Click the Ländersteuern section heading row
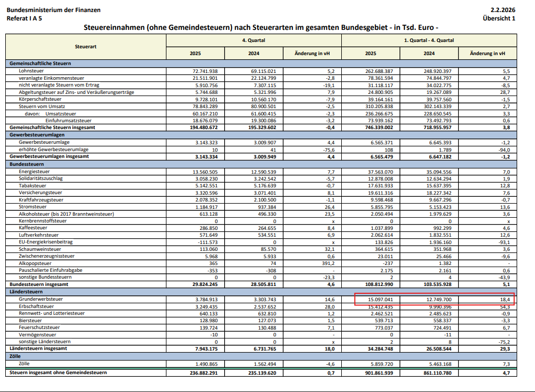Image resolution: width=535 pixels, height=392 pixels. 27,291
